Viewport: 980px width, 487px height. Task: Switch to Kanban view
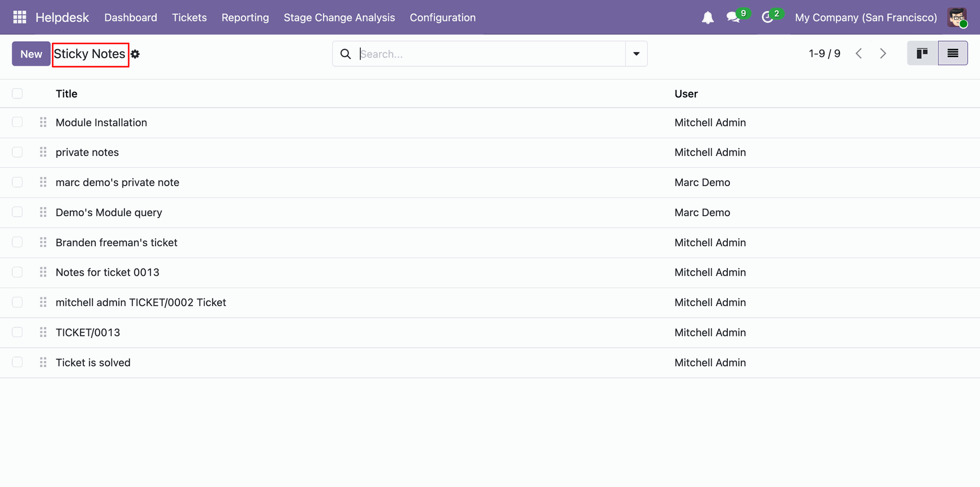pyautogui.click(x=922, y=54)
